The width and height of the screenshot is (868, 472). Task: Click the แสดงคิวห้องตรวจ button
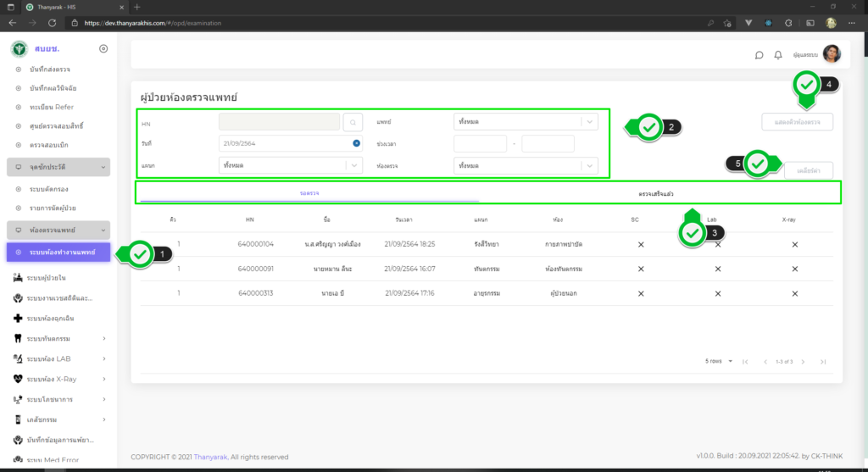pos(797,122)
